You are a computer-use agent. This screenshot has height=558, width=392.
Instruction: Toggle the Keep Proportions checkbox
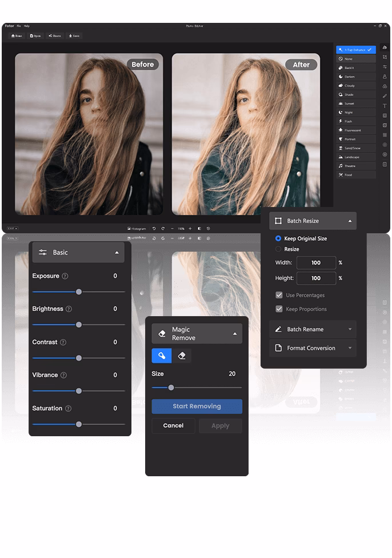click(x=279, y=309)
